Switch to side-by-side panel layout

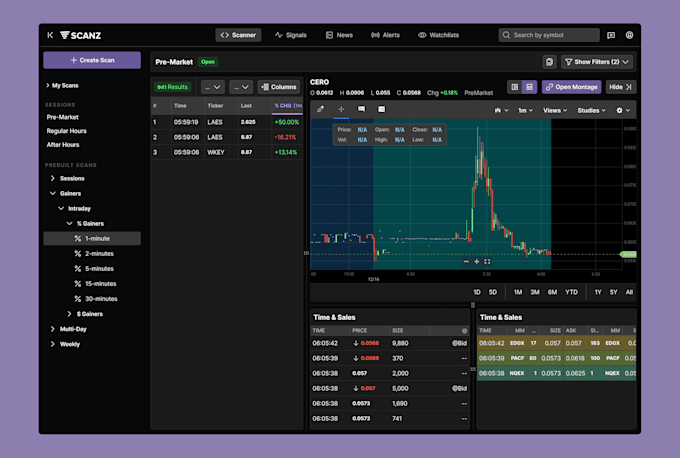[x=515, y=87]
